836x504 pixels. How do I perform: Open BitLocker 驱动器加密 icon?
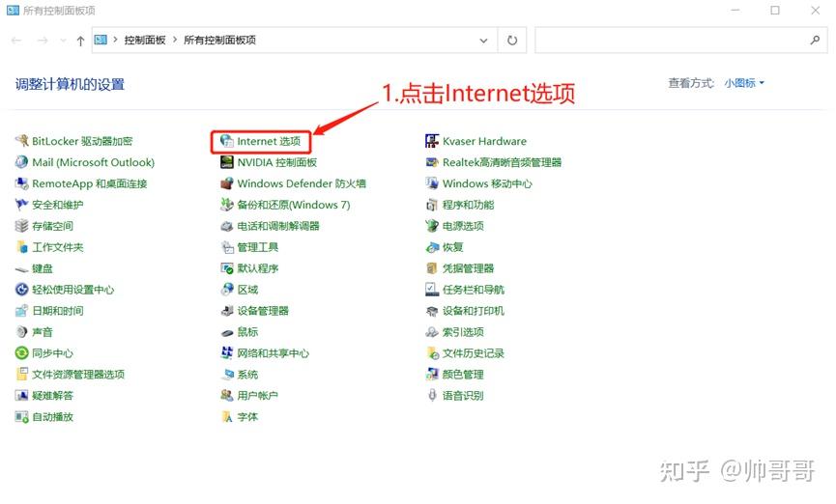(21, 141)
